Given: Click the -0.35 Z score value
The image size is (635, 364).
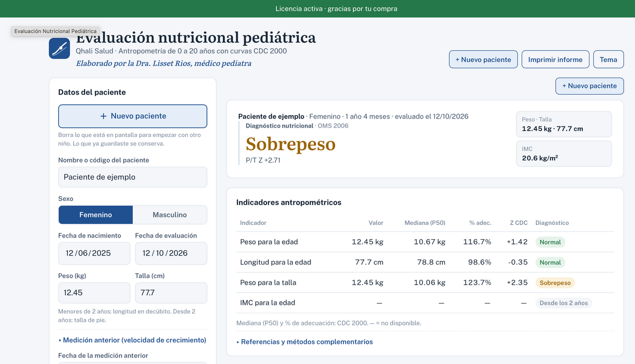Looking at the screenshot, I should [518, 262].
